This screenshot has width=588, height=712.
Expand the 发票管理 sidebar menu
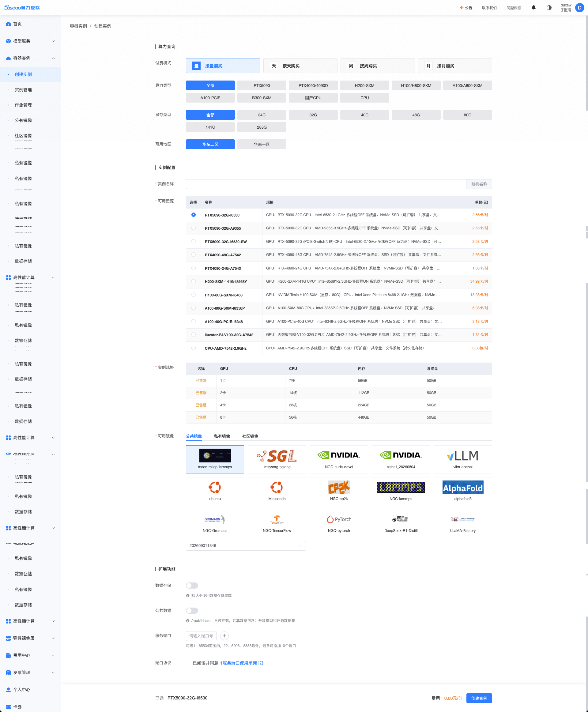pyautogui.click(x=31, y=672)
